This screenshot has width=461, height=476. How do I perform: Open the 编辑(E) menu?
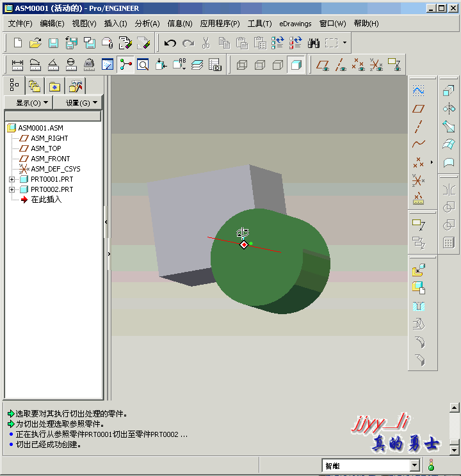click(52, 24)
